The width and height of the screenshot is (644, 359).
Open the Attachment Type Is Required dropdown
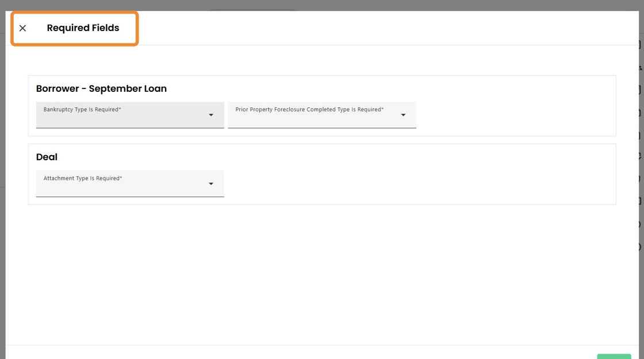[x=130, y=184]
